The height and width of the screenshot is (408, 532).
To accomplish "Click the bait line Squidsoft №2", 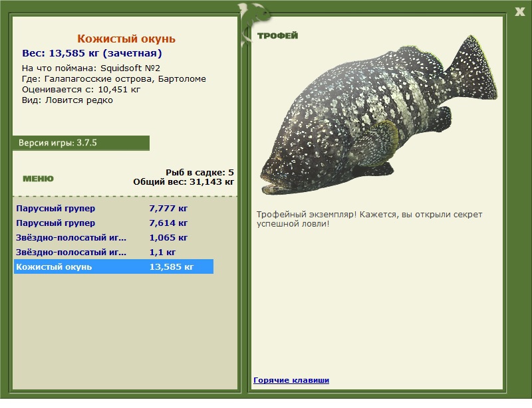I will 91,68.
